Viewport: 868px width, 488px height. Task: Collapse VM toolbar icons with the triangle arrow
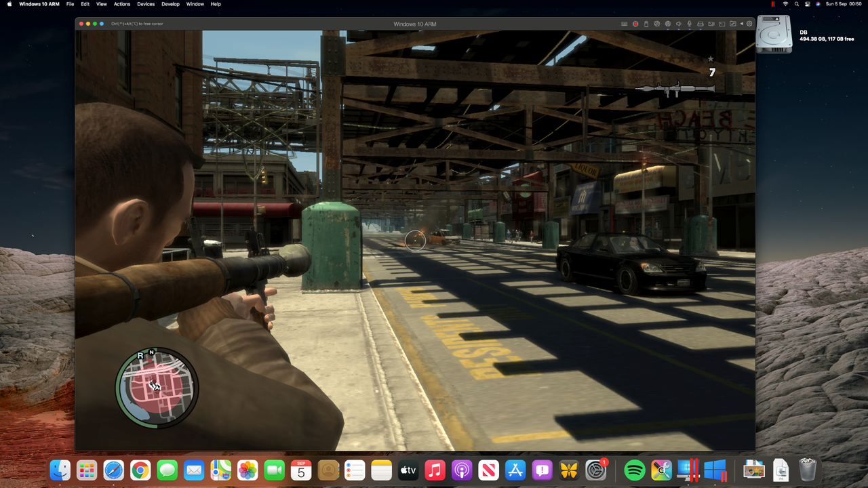click(742, 24)
